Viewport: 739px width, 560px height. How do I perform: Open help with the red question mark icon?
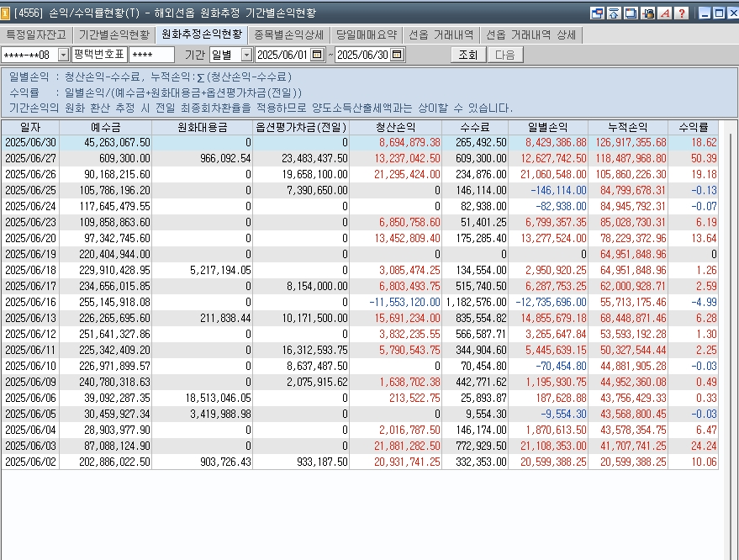(x=682, y=13)
